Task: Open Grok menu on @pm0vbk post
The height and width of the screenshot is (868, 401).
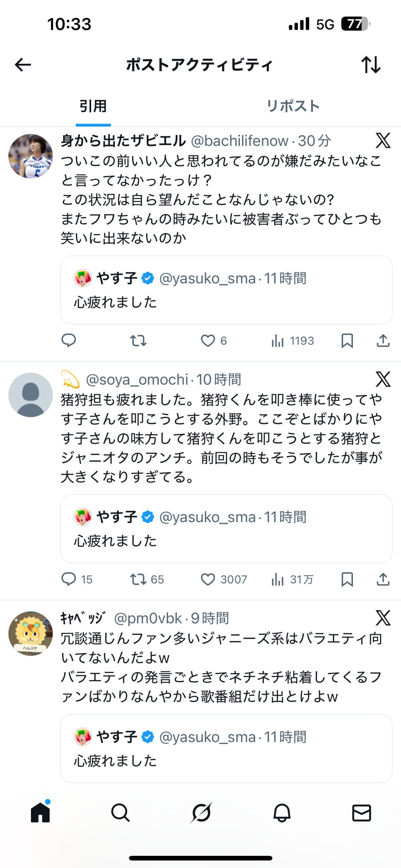Action: 383,618
